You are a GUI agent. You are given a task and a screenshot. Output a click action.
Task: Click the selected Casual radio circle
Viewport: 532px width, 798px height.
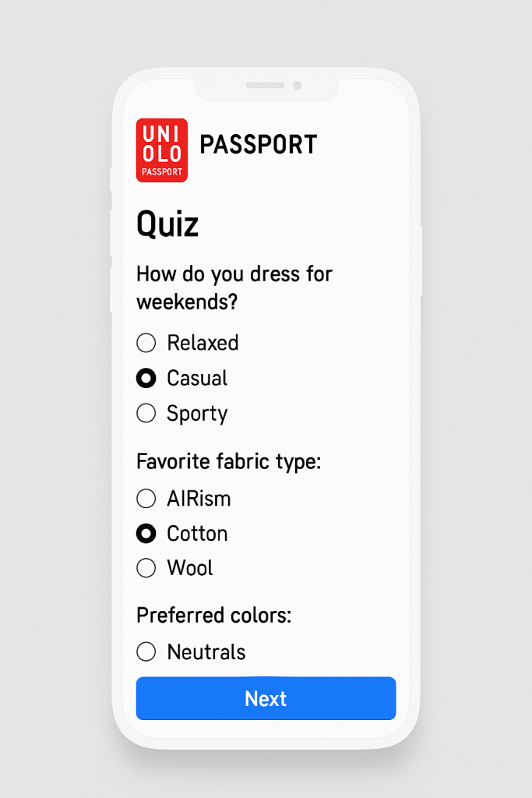[x=146, y=378]
